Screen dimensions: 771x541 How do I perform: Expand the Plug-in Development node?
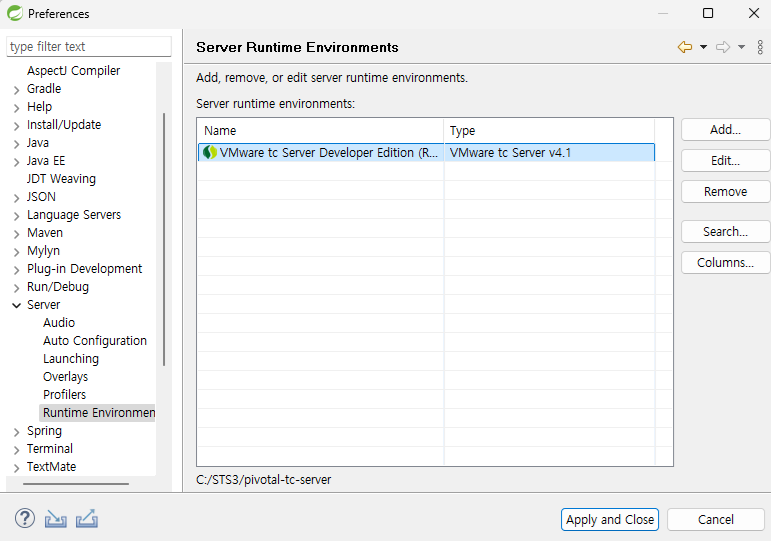pos(17,270)
